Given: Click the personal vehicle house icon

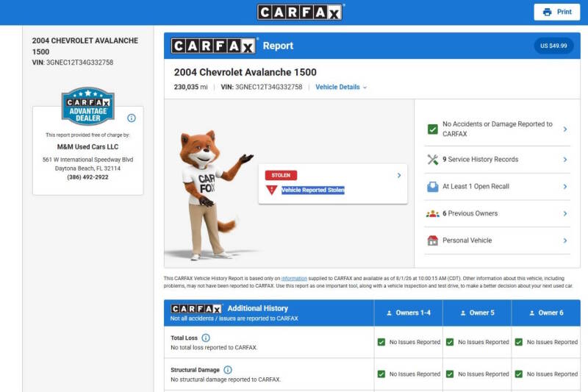Looking at the screenshot, I should [433, 240].
